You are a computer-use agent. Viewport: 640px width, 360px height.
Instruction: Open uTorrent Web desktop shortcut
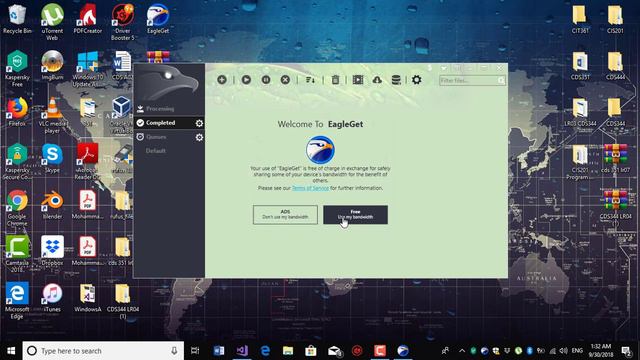tap(52, 22)
